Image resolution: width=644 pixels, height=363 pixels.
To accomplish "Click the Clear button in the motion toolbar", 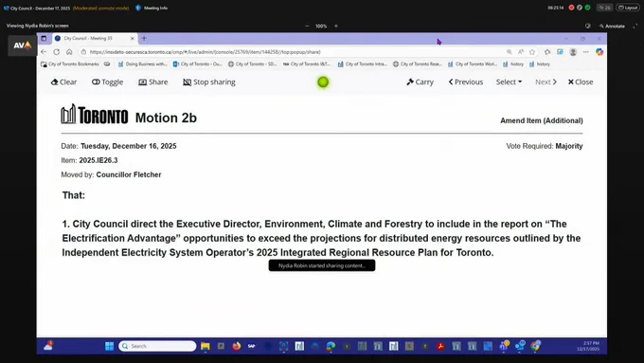I will coord(63,82).
